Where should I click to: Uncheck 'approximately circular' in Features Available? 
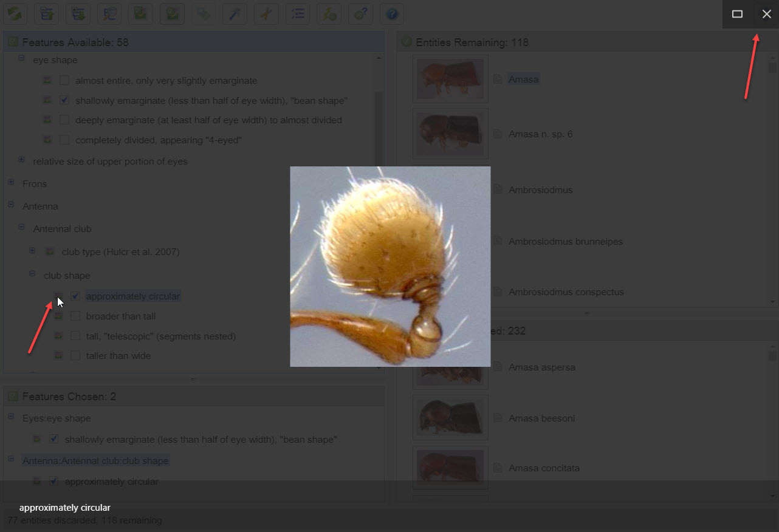75,296
